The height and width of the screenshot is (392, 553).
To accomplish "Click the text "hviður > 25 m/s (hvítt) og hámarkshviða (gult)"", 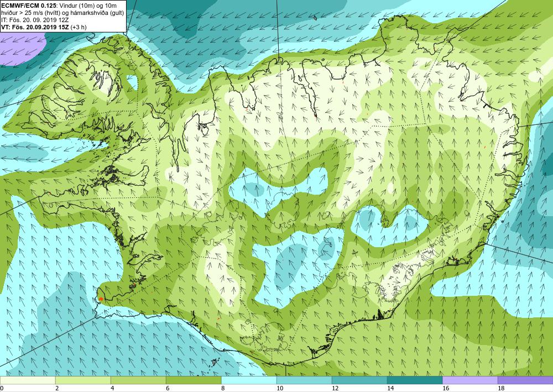I will click(x=61, y=13).
